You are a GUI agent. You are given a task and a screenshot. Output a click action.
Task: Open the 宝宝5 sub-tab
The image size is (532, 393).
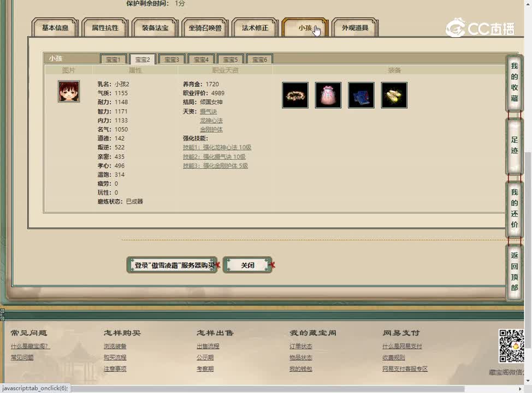pyautogui.click(x=230, y=59)
